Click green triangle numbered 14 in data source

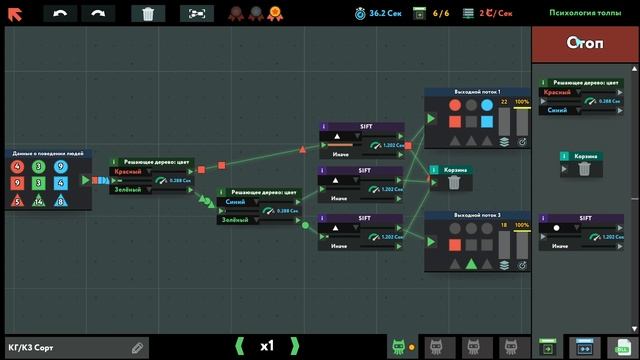pos(39,201)
